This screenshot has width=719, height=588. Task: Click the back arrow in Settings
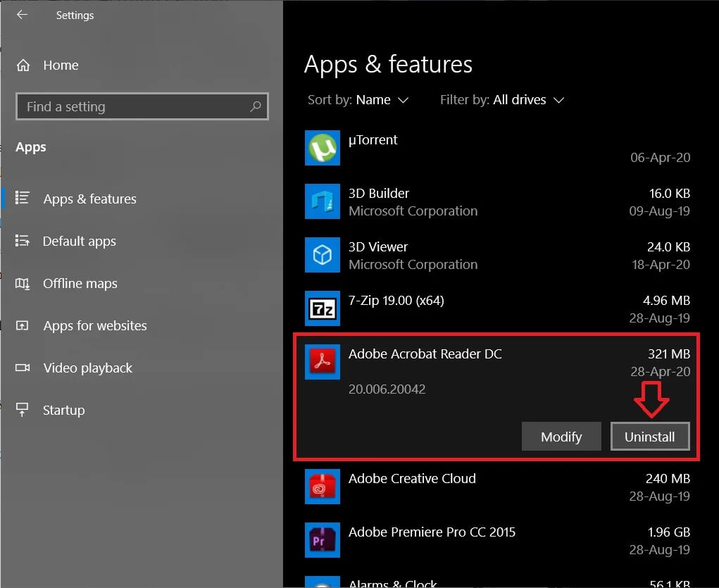point(22,15)
